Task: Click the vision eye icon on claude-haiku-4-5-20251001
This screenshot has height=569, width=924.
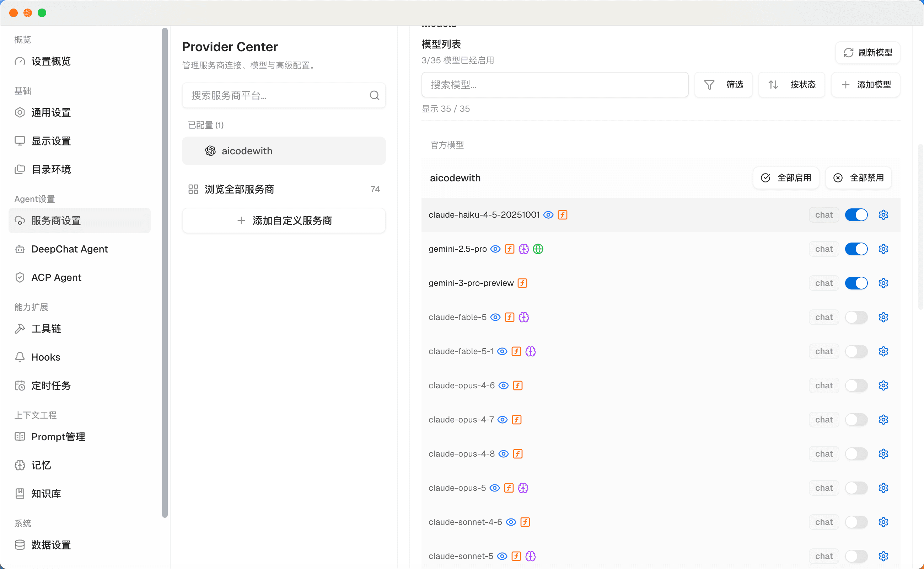Action: (x=548, y=214)
